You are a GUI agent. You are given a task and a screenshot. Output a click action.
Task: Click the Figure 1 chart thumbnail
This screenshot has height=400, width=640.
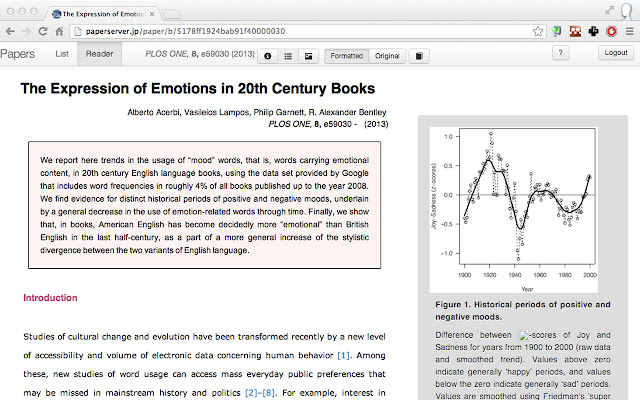click(x=513, y=210)
